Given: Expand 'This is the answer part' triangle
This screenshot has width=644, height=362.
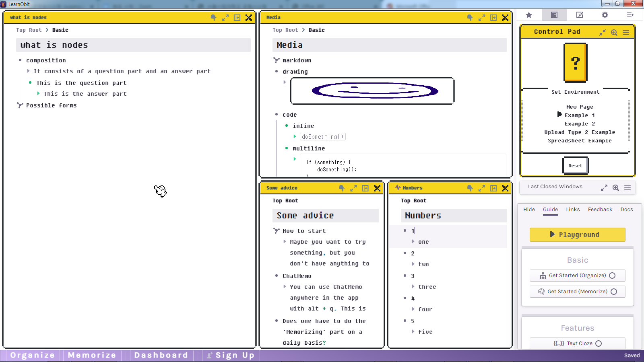Looking at the screenshot, I should coord(38,94).
